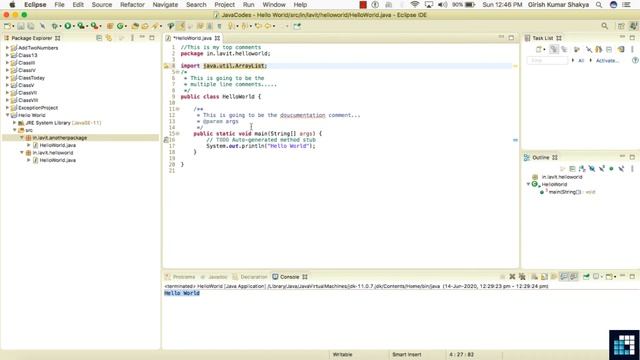
Task: Click the Wi-Fi icon in menu bar
Action: [x=415, y=5]
